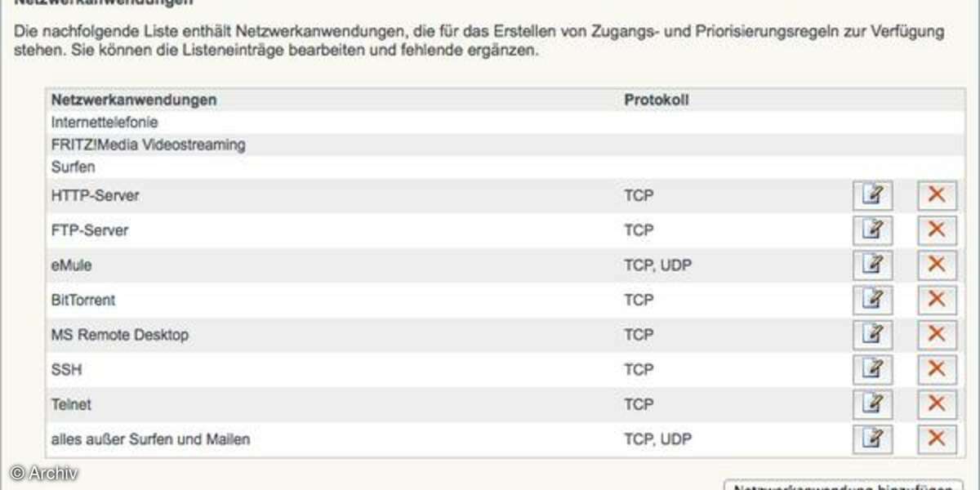Delete 'alles außer Surfen und Mailen' entry
980x490 pixels.
coord(937,439)
